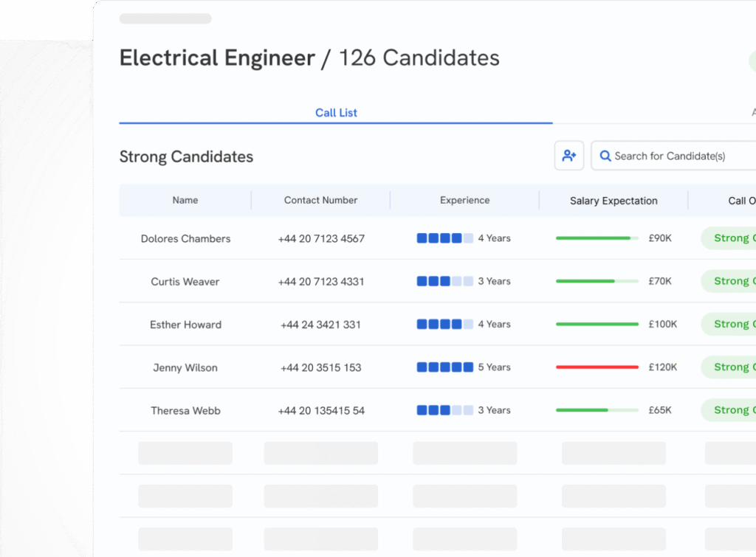
Task: Switch to the Call List tab
Action: 336,113
